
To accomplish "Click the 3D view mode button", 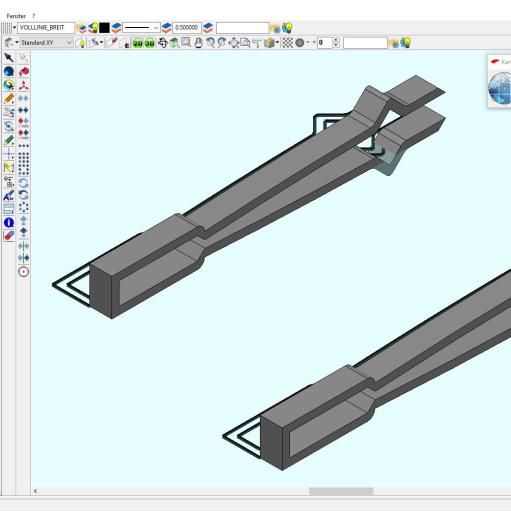I will coord(149,43).
